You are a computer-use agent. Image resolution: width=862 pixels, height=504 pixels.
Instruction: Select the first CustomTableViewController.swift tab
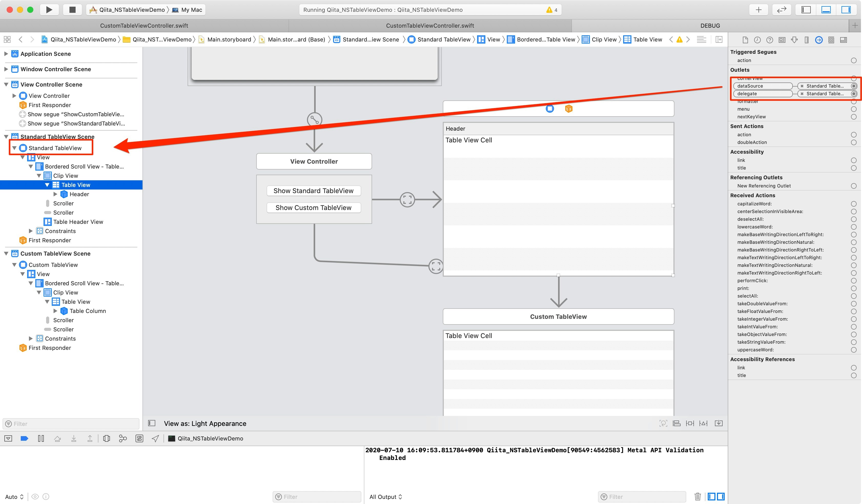click(x=144, y=26)
